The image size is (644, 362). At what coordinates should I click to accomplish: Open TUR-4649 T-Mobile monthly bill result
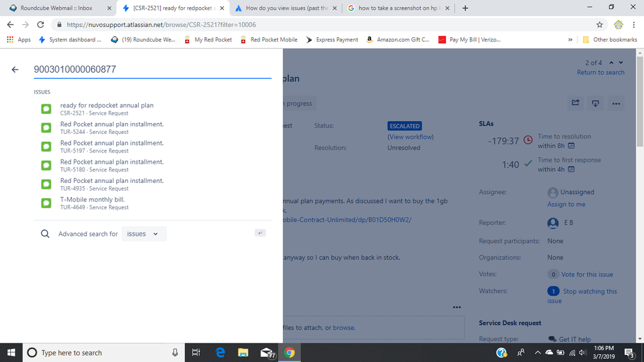tap(152, 203)
